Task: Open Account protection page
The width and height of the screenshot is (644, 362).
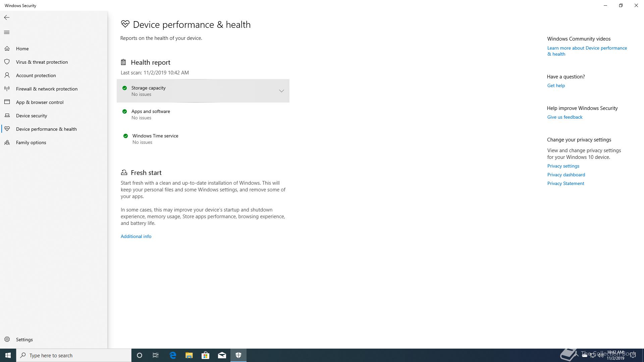Action: coord(54,75)
